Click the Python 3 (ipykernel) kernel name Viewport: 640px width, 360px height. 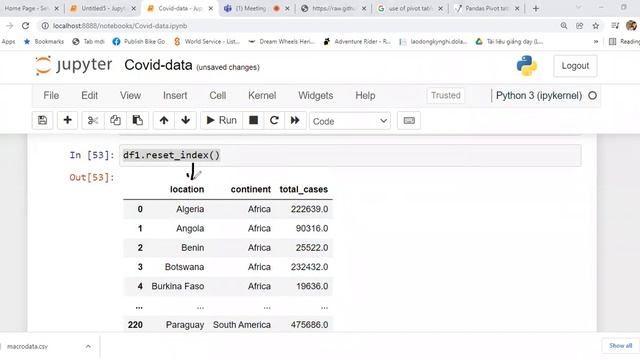click(x=539, y=96)
